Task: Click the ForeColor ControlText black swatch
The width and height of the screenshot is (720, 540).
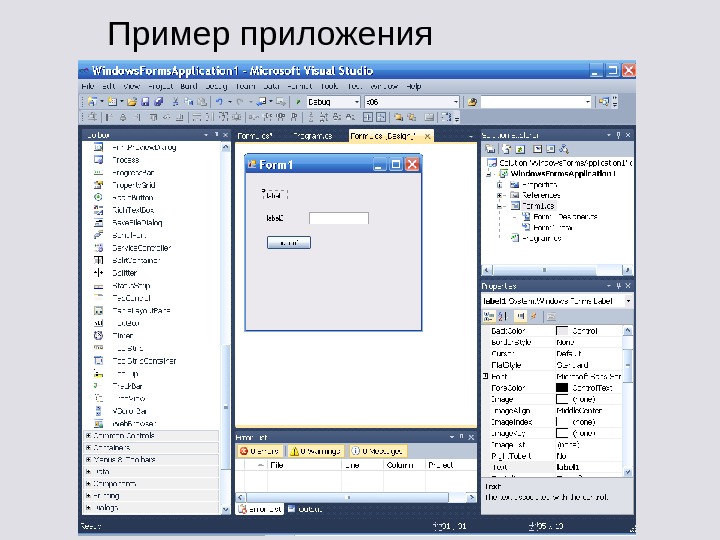Action: [562, 388]
